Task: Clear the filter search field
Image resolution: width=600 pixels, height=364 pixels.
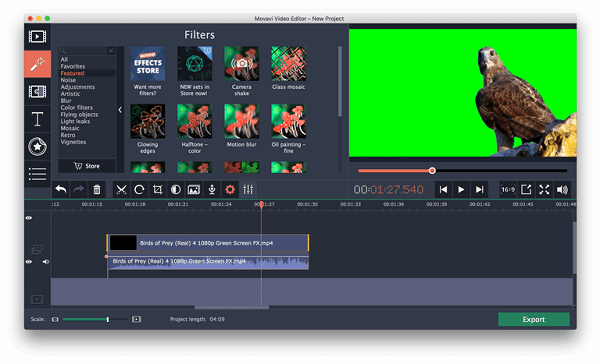Action: (x=111, y=51)
